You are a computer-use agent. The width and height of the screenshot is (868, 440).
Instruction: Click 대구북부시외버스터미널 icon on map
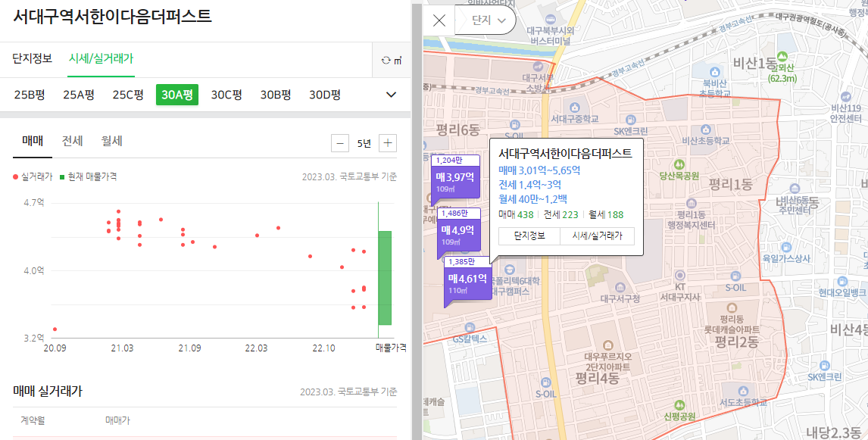click(x=550, y=20)
